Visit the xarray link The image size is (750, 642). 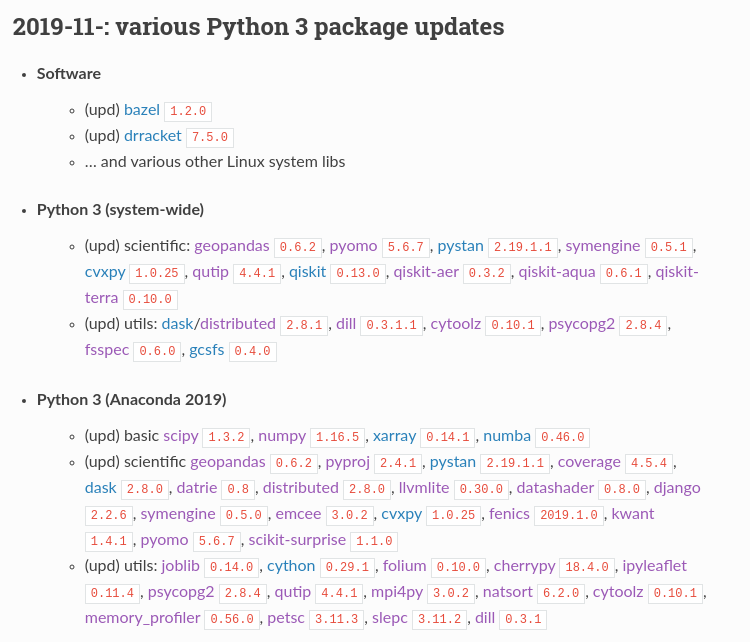395,436
